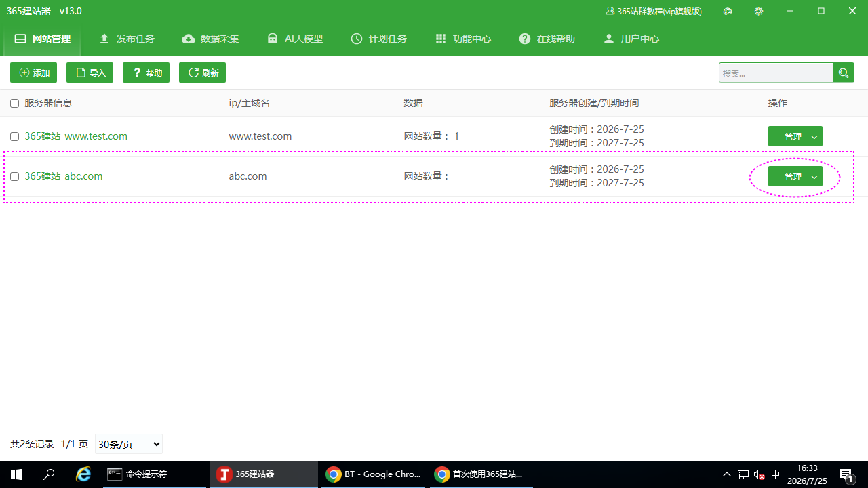The width and height of the screenshot is (868, 488).
Task: Click the 刷新 button
Action: (203, 73)
